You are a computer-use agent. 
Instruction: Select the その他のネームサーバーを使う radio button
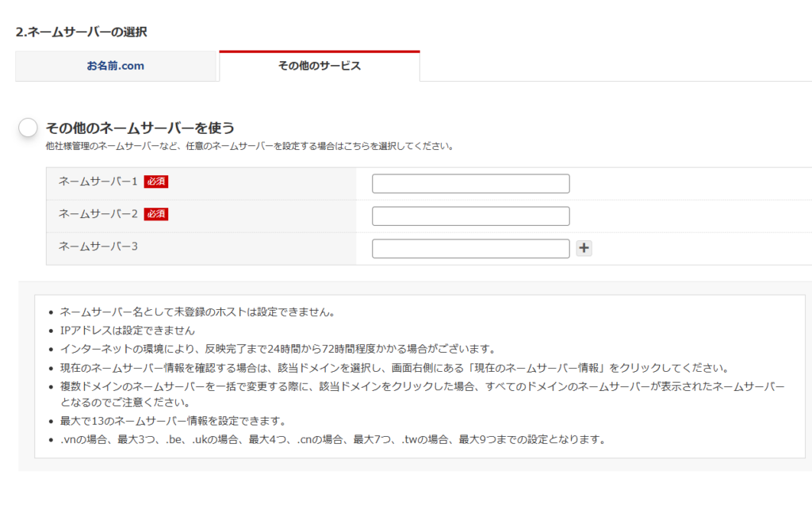[28, 128]
